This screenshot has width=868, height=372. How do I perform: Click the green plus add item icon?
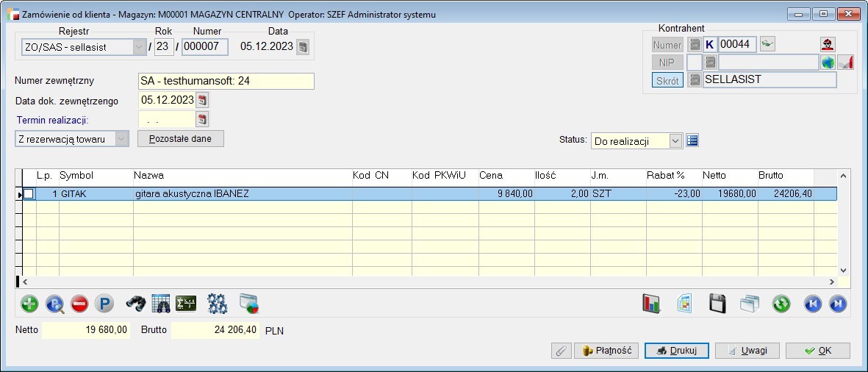point(29,304)
